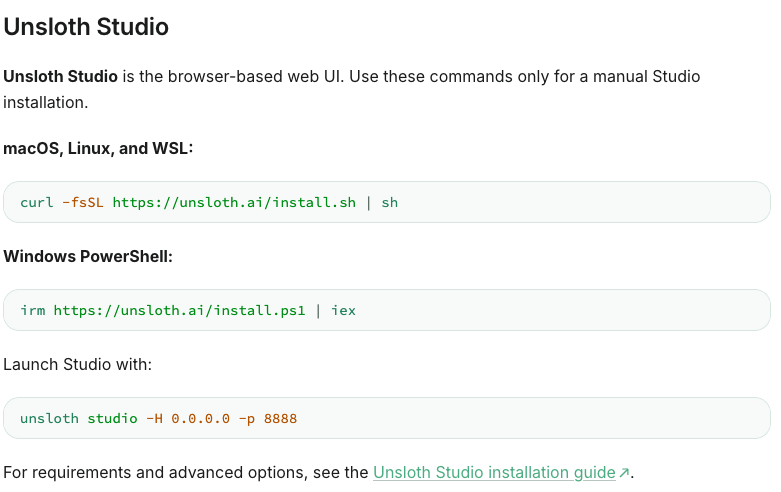The image size is (781, 492).
Task: Click the 'Launch Studio with:' text
Action: tap(77, 365)
